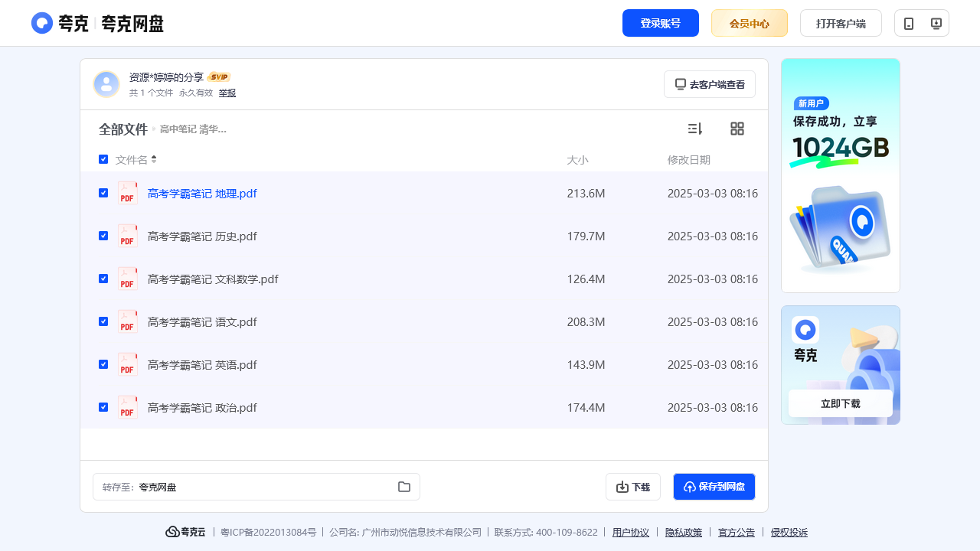Click the 修改日期 column header

coord(689,160)
